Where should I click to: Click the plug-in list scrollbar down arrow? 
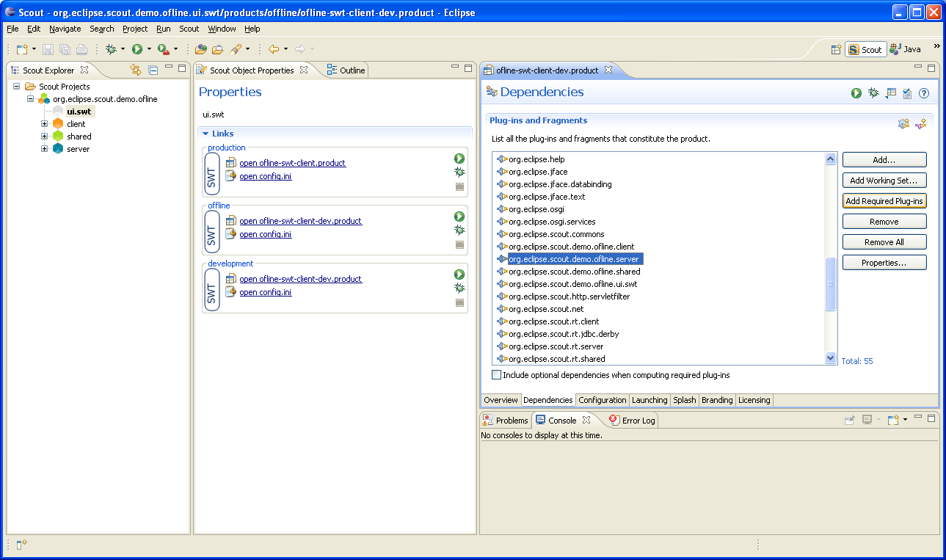(x=831, y=358)
